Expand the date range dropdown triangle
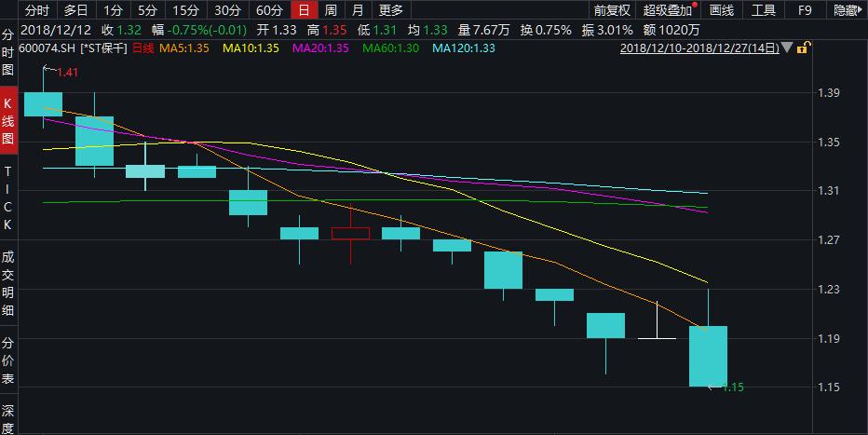 click(787, 48)
